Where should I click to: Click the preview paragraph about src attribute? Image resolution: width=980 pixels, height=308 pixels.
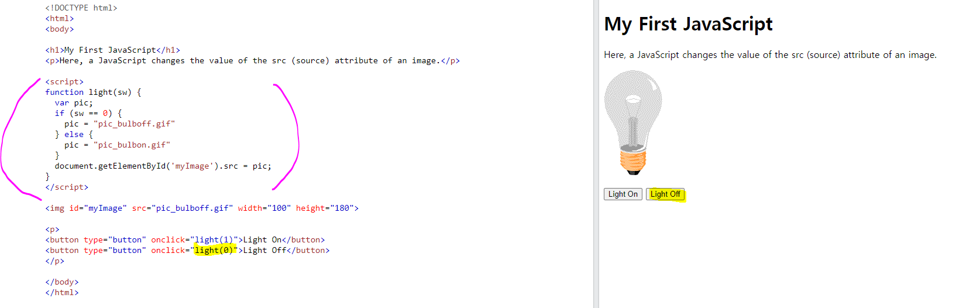point(770,54)
